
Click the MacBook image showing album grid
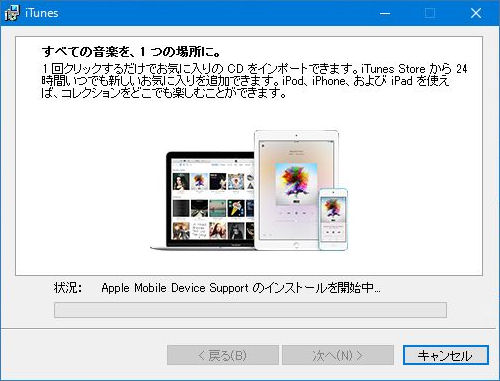pyautogui.click(x=203, y=201)
